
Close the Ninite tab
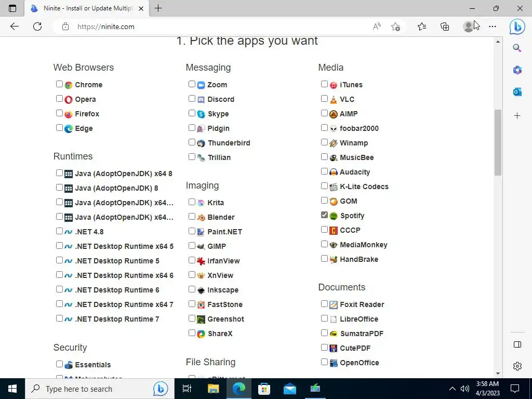pyautogui.click(x=141, y=8)
